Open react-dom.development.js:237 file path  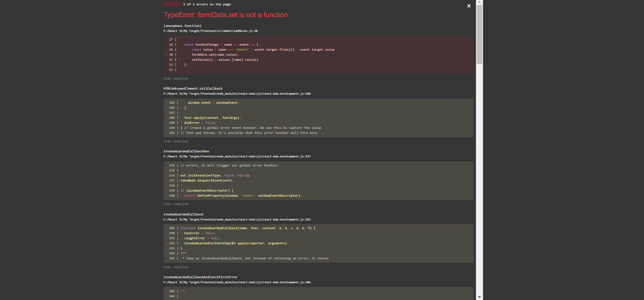click(237, 156)
